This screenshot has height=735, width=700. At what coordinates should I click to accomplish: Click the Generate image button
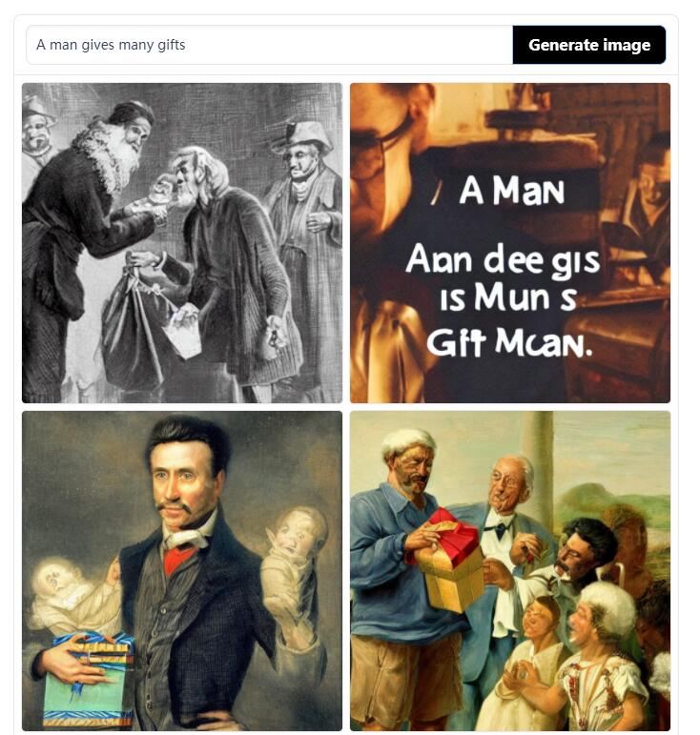tap(588, 45)
